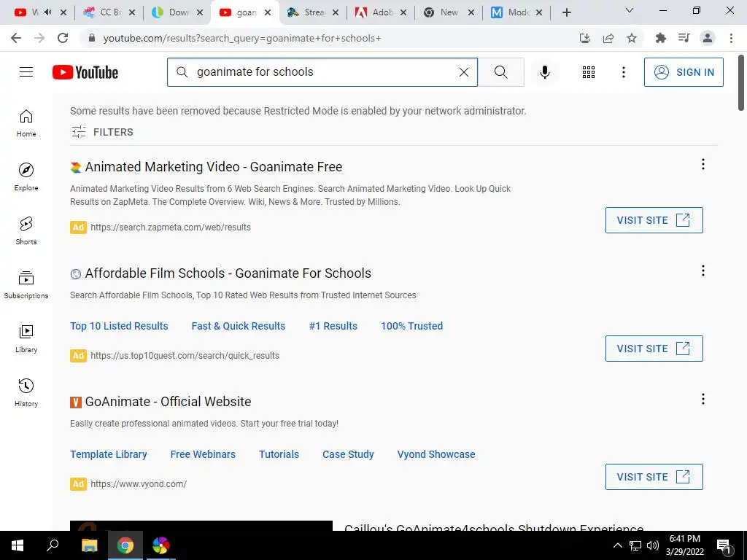Click the magnifying glass search button
The width and height of the screenshot is (747, 560).
[x=500, y=72]
